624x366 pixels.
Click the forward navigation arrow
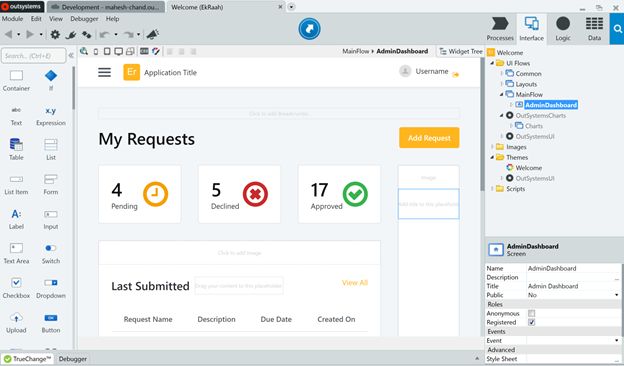30,35
